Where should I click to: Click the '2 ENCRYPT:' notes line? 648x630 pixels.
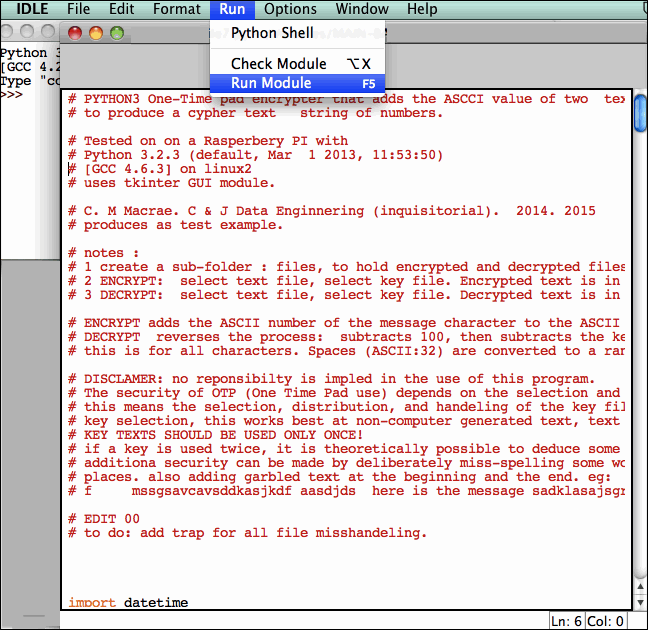coord(346,281)
